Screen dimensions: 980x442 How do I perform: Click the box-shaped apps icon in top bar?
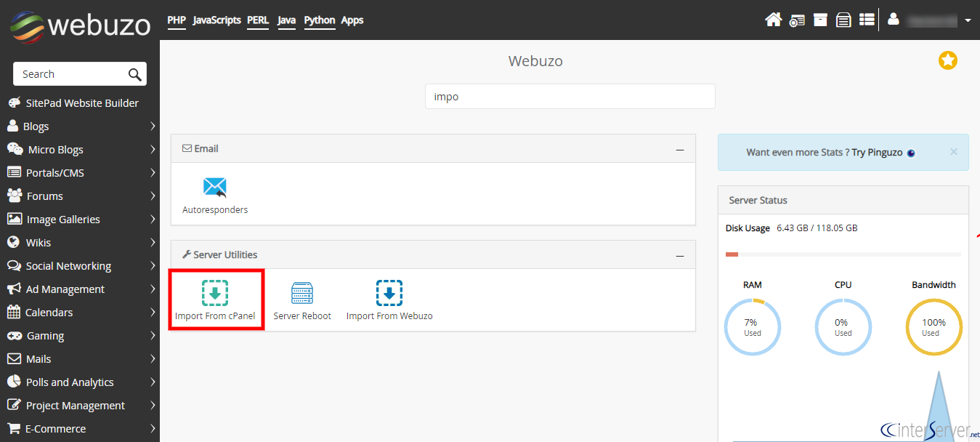pyautogui.click(x=820, y=20)
